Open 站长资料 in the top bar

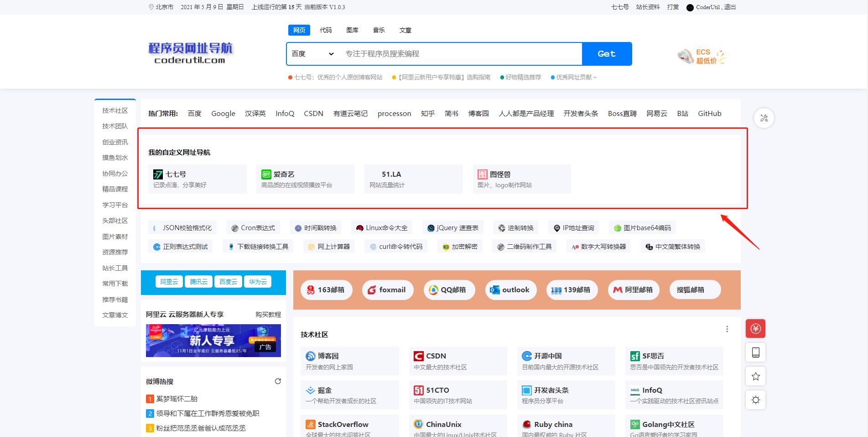point(648,7)
